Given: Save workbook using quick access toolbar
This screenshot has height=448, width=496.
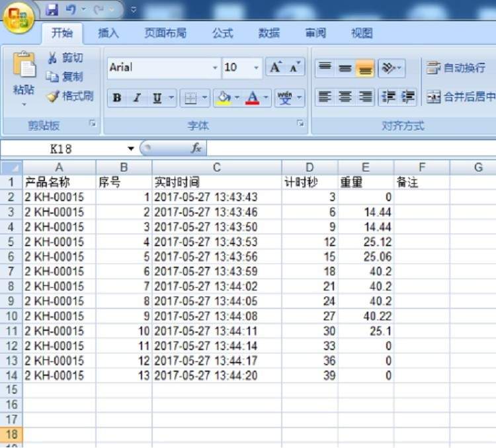Looking at the screenshot, I should tap(52, 10).
